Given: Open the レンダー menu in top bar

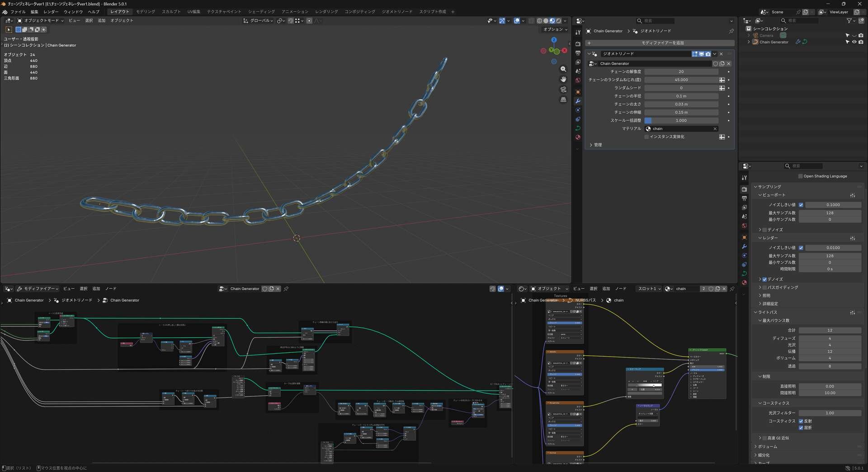Looking at the screenshot, I should (51, 12).
